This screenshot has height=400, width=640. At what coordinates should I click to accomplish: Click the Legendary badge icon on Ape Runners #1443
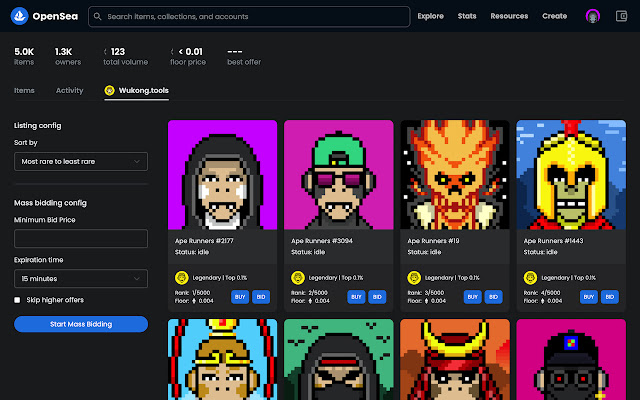(530, 278)
